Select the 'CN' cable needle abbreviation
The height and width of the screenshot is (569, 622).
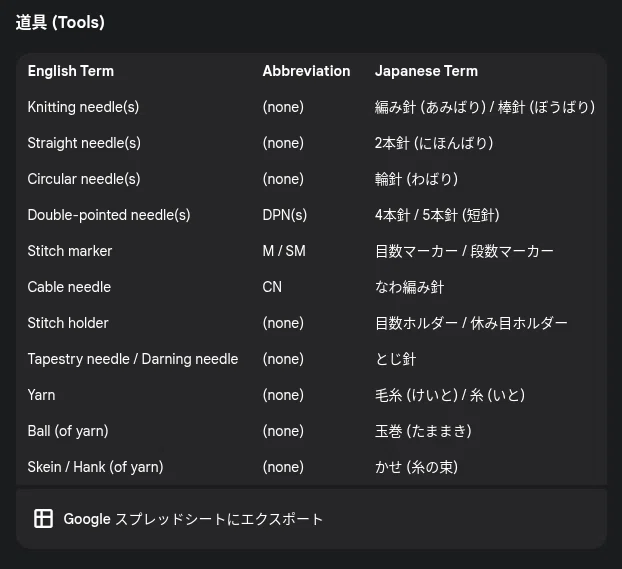[x=272, y=287]
